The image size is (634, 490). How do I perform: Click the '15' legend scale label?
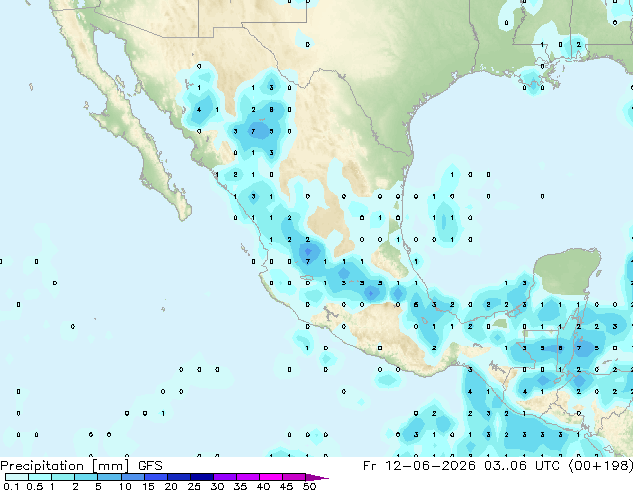pyautogui.click(x=148, y=486)
